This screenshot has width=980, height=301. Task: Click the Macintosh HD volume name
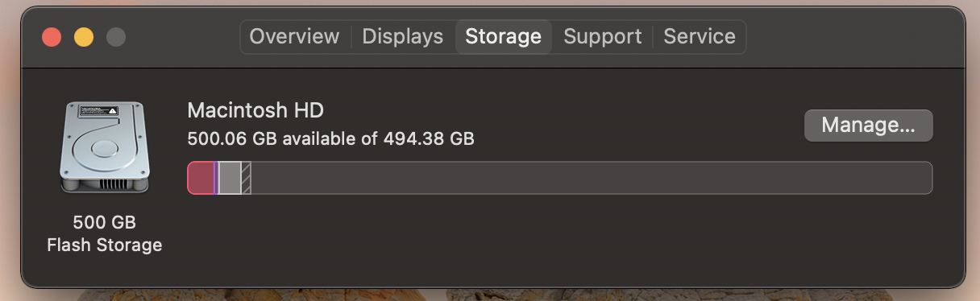tap(255, 110)
